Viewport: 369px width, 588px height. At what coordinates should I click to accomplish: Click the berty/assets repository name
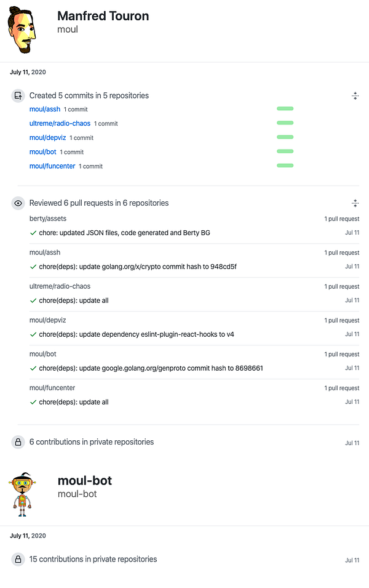[x=48, y=219]
